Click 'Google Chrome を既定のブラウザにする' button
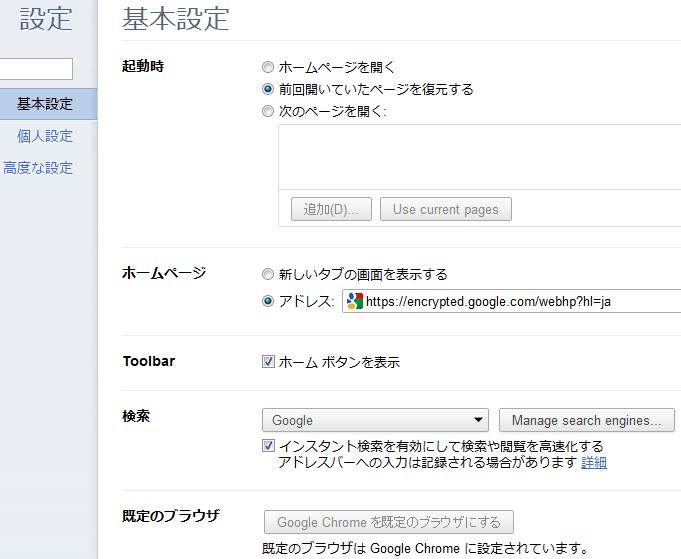Viewport: 681px width, 559px height. pyautogui.click(x=389, y=522)
